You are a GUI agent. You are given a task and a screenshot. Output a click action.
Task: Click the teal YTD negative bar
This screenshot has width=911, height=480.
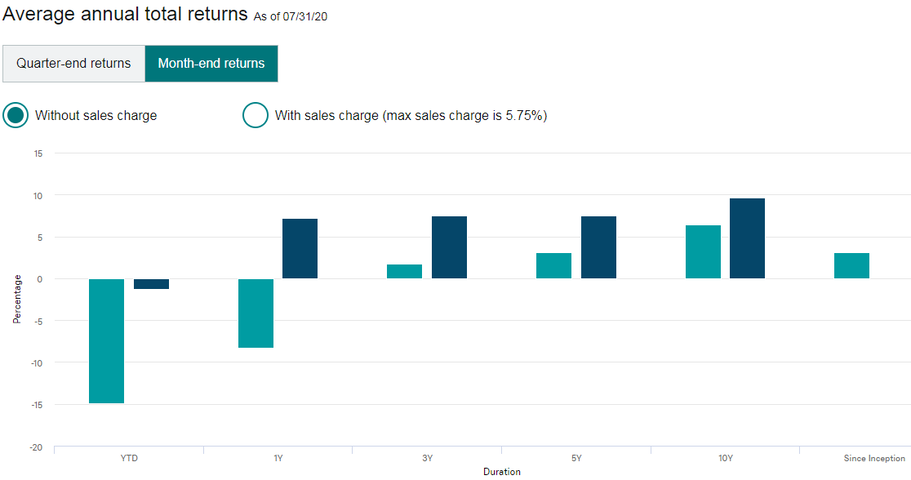106,340
